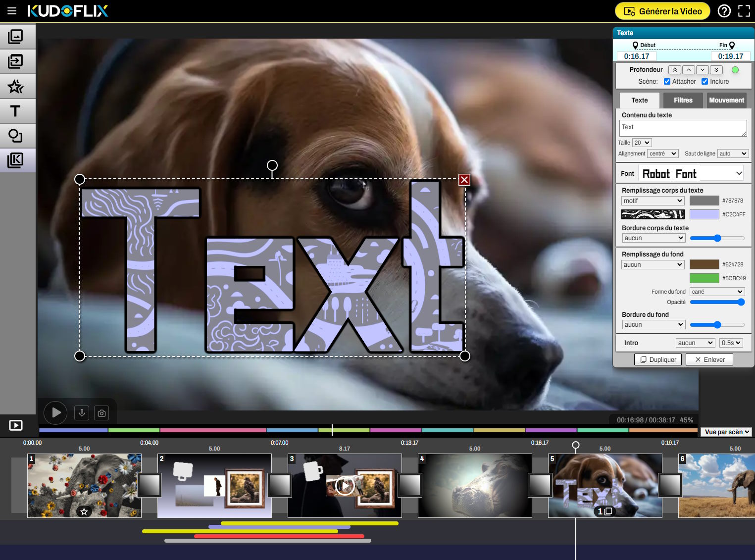
Task: Take a snapshot with camera icon
Action: pos(101,413)
